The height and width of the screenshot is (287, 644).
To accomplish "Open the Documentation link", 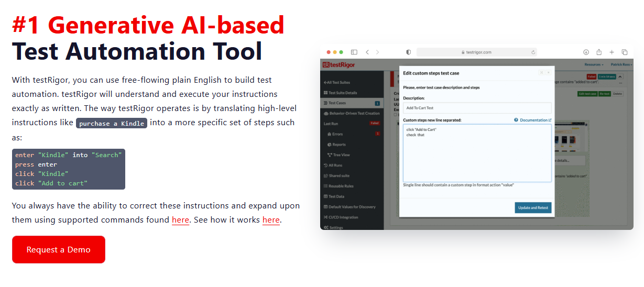I will click(533, 120).
